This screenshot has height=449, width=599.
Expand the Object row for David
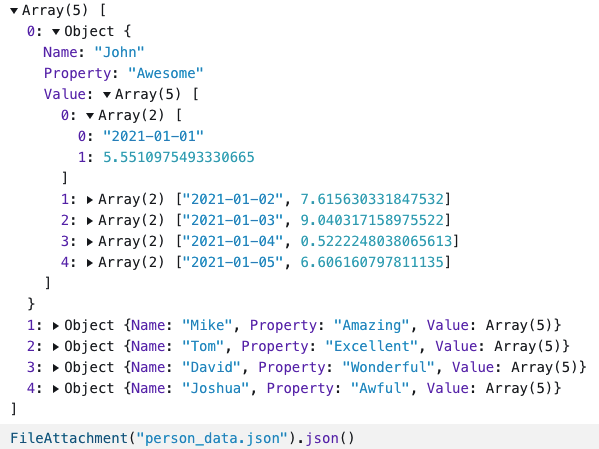[56, 368]
